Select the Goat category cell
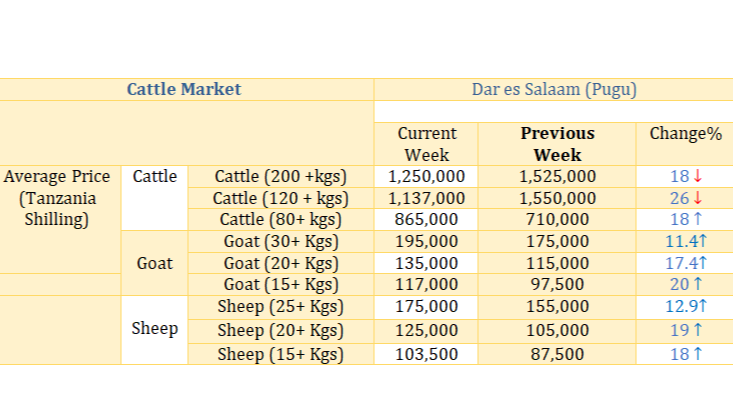 click(154, 263)
